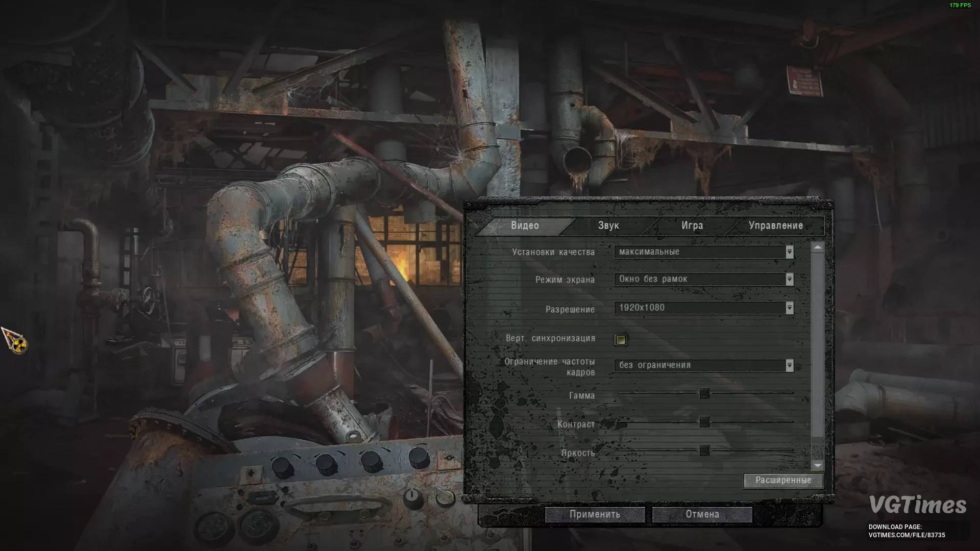This screenshot has height=551, width=980.
Task: Open the Установки качества dropdown
Action: [x=704, y=252]
